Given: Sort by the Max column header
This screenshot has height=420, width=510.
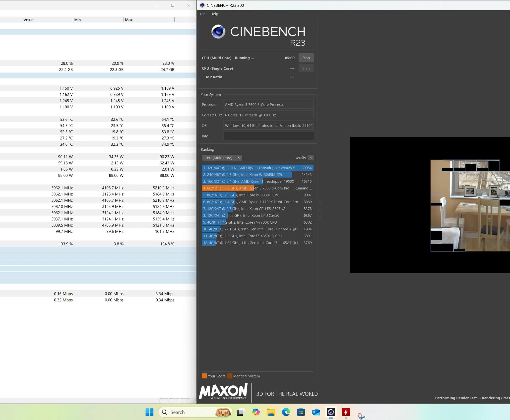Looking at the screenshot, I should [149, 20].
